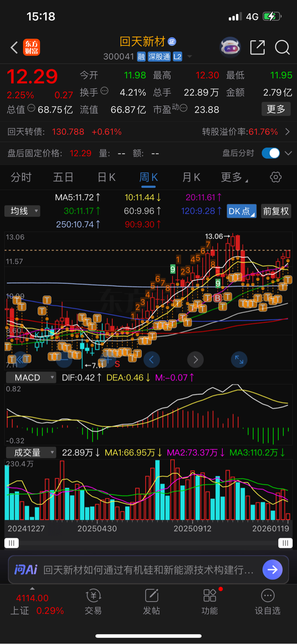The image size is (297, 644).
Task: Switch to the 月K tab
Action: coord(191,177)
